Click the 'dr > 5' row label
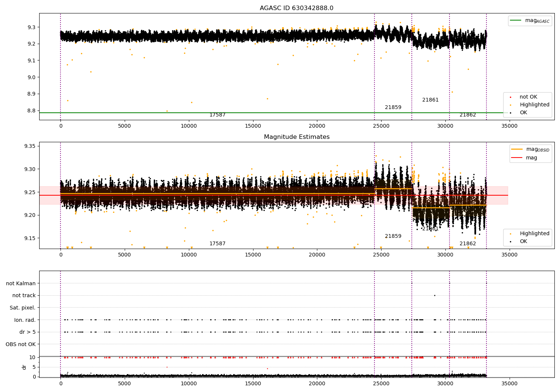The height and width of the screenshot is (392, 560). click(x=28, y=332)
